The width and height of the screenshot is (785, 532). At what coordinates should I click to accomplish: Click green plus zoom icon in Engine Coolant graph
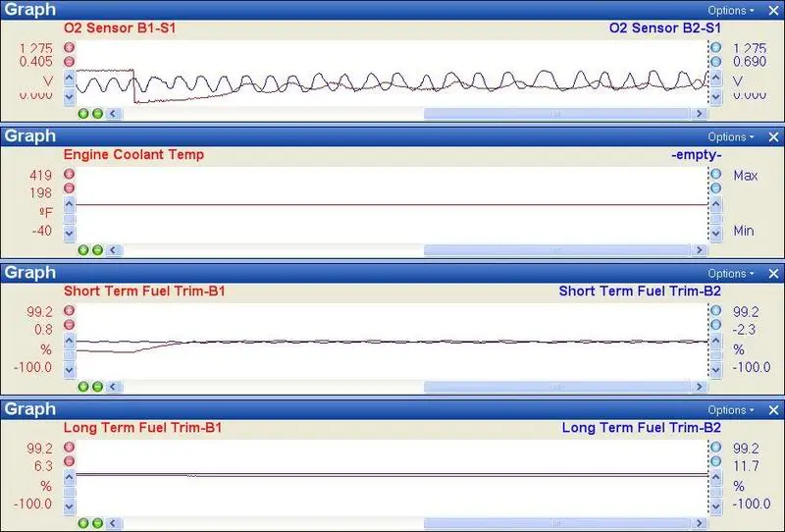point(83,250)
